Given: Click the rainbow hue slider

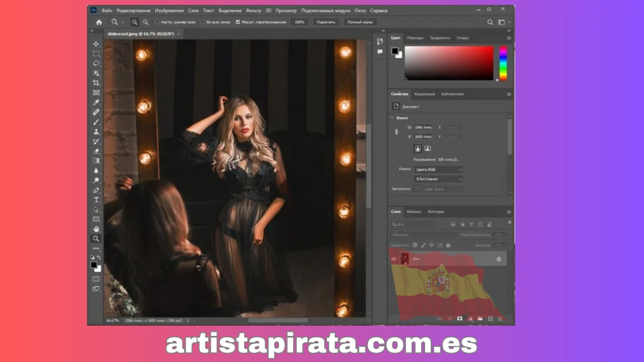Looking at the screenshot, I should pyautogui.click(x=503, y=63).
